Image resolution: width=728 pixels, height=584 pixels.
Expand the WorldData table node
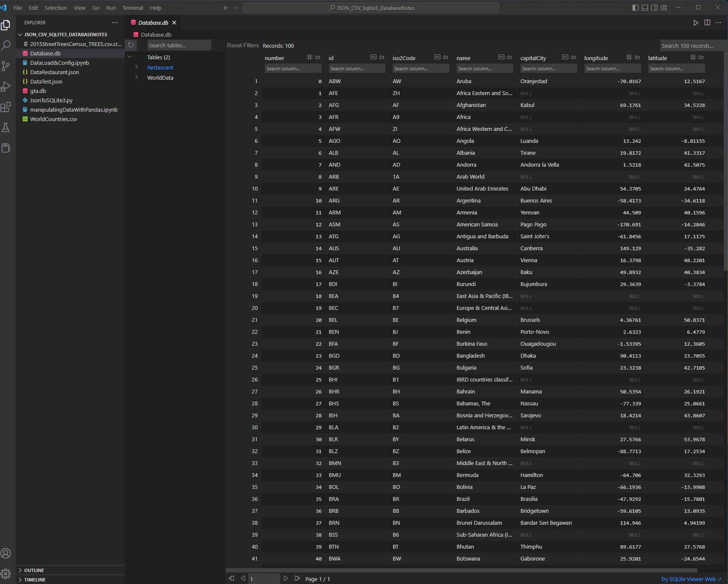pyautogui.click(x=136, y=77)
